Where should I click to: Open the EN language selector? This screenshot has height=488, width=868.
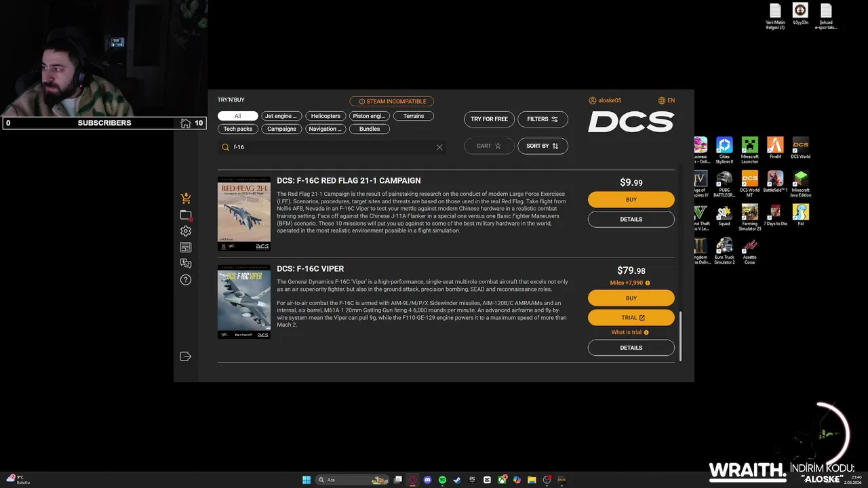click(x=667, y=100)
